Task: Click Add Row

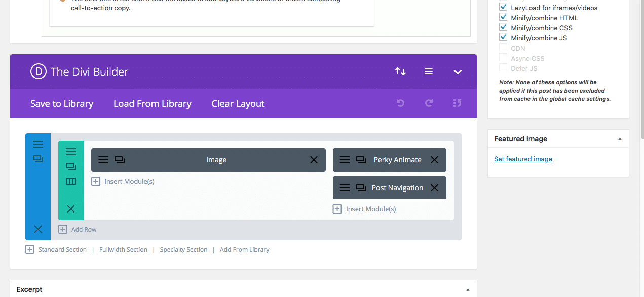Action: (78, 229)
